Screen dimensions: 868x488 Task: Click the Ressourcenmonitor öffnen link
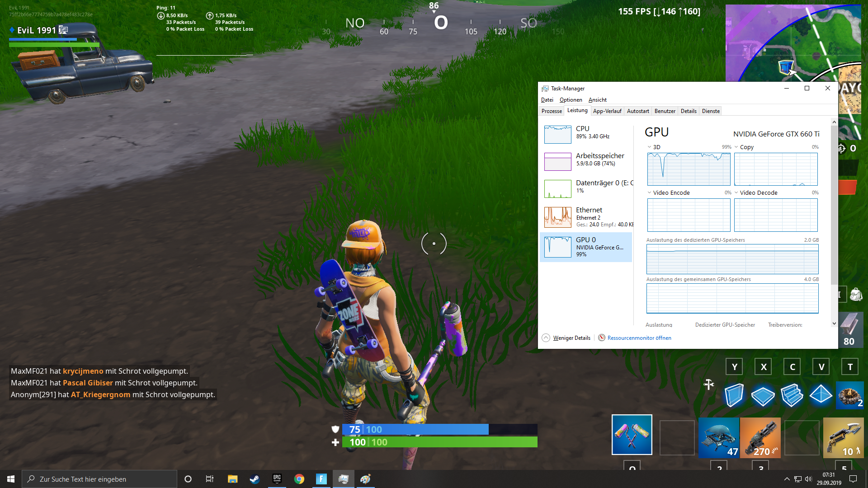click(639, 338)
